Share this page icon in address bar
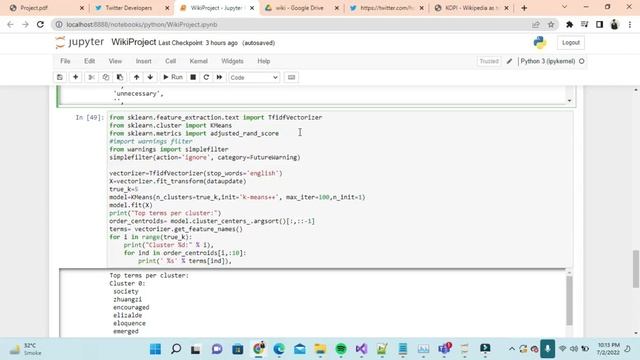The width and height of the screenshot is (640, 360). click(x=536, y=24)
